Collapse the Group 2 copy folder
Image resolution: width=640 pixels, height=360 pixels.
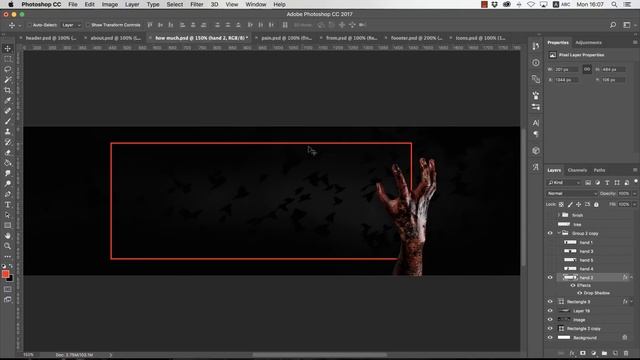[559, 233]
